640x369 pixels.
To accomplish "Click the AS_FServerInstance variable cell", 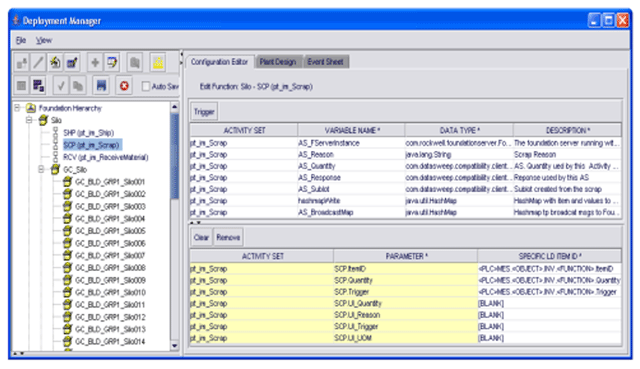I will [x=351, y=143].
